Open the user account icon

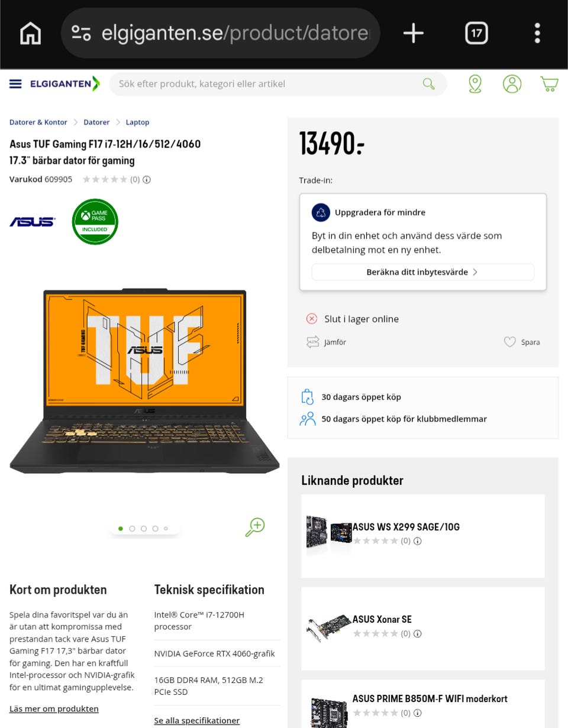click(512, 84)
